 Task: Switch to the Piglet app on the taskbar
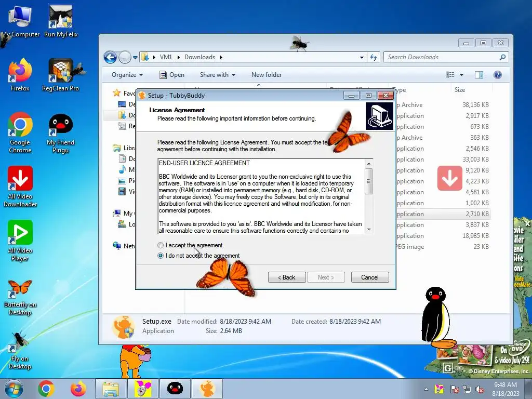(143, 389)
